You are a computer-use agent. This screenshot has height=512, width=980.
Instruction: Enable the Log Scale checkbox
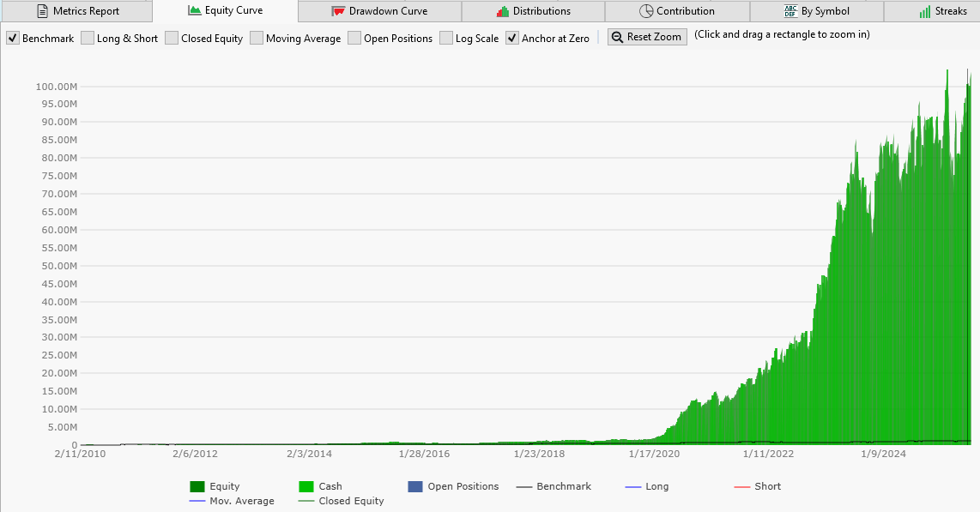(x=445, y=38)
